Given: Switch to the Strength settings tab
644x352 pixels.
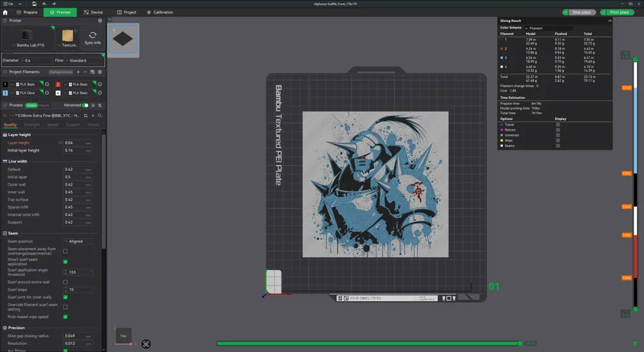Looking at the screenshot, I should click(x=32, y=125).
